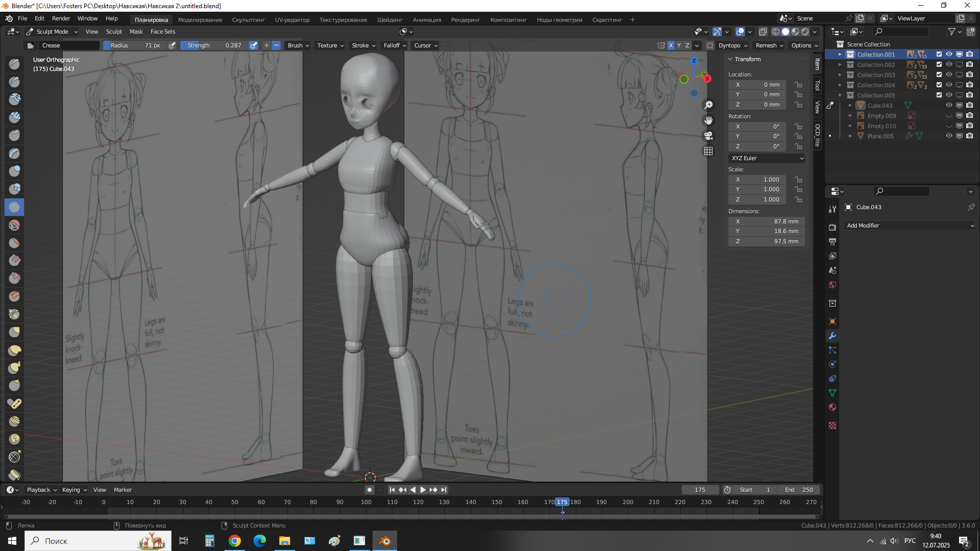The width and height of the screenshot is (980, 551).
Task: Open the Add Modifier dropdown
Action: [x=910, y=226]
